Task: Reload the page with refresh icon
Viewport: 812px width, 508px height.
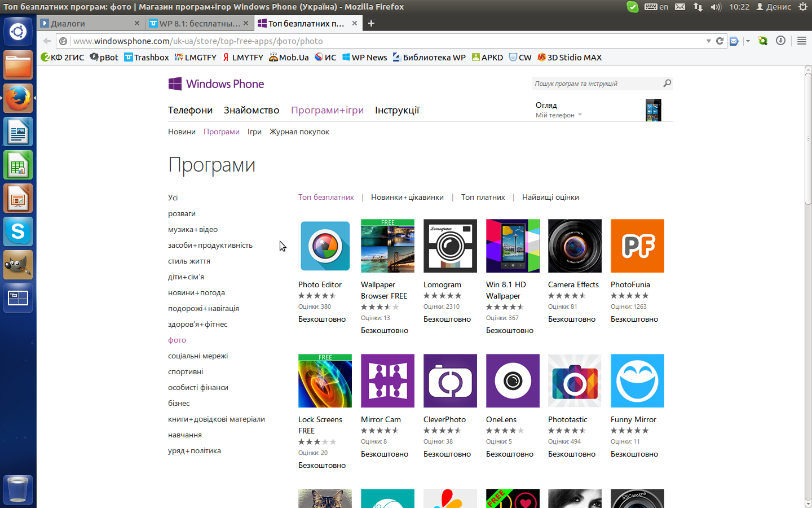Action: [x=720, y=41]
